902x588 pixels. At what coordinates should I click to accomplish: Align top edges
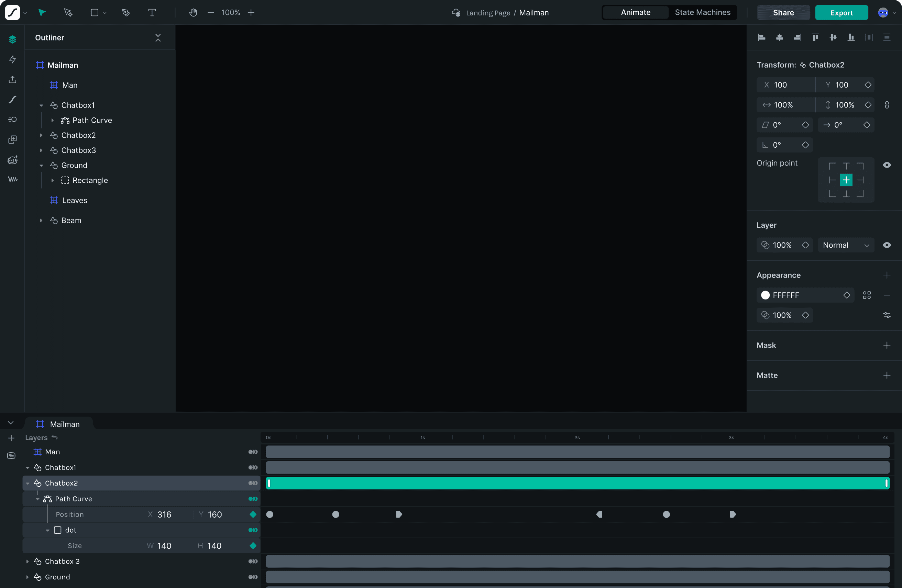(x=815, y=37)
